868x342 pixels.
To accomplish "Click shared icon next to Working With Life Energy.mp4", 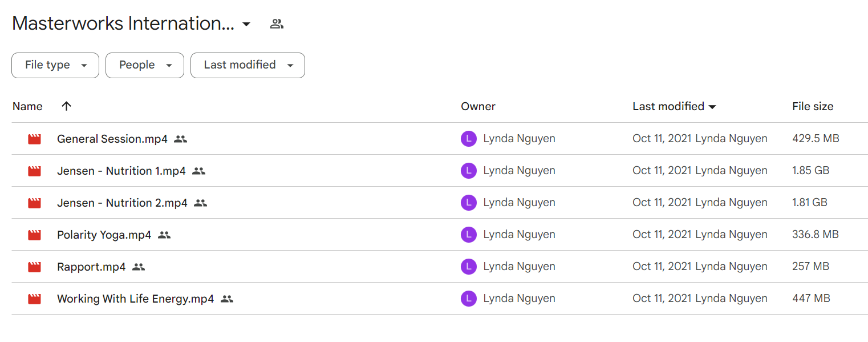I will (x=227, y=299).
